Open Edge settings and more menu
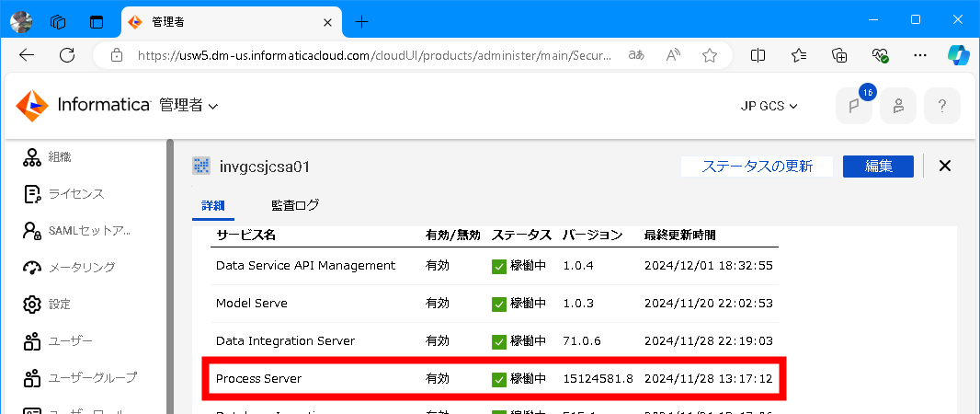The width and height of the screenshot is (980, 414). pos(920,55)
